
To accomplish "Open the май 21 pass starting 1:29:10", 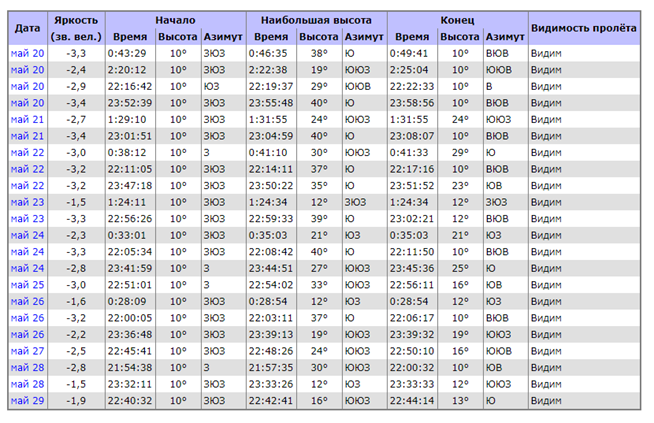I will tap(27, 119).
